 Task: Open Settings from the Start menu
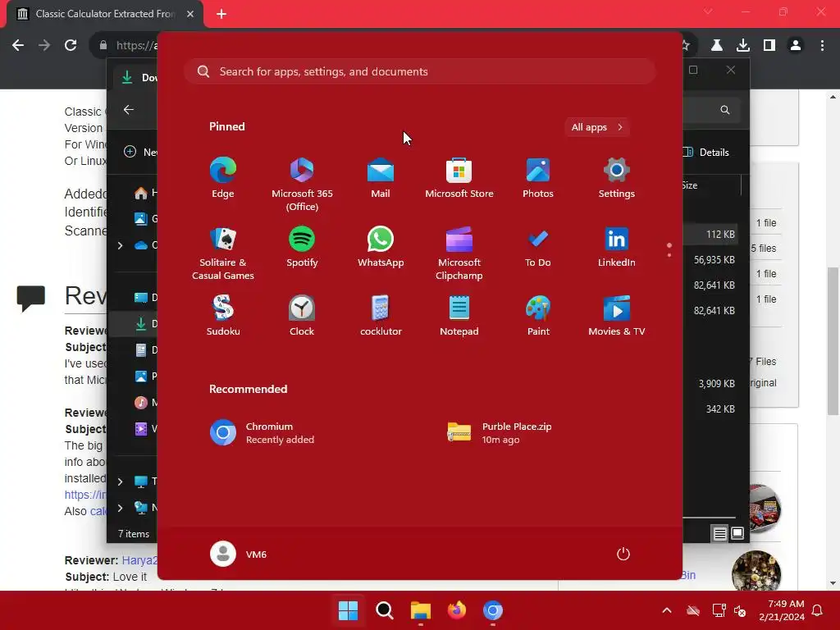(617, 178)
